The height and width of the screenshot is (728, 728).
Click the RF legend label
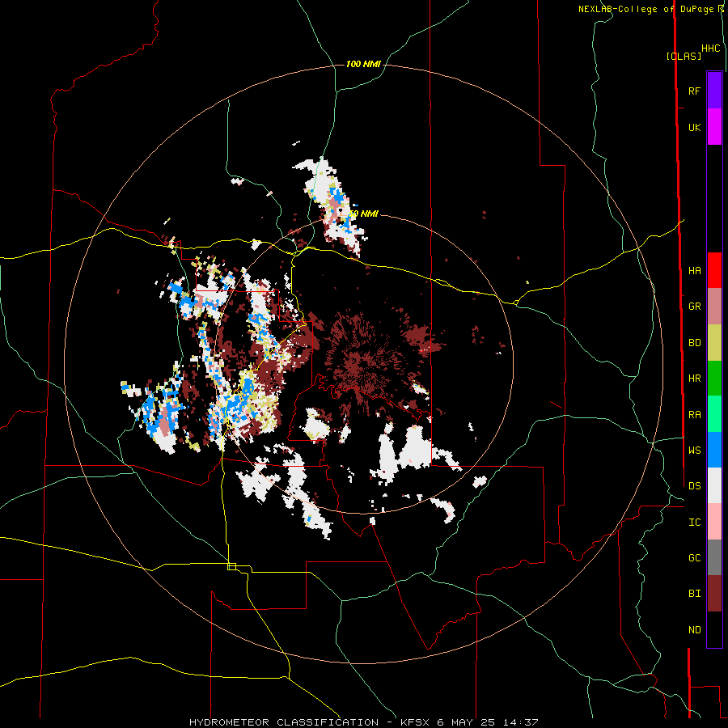click(694, 91)
